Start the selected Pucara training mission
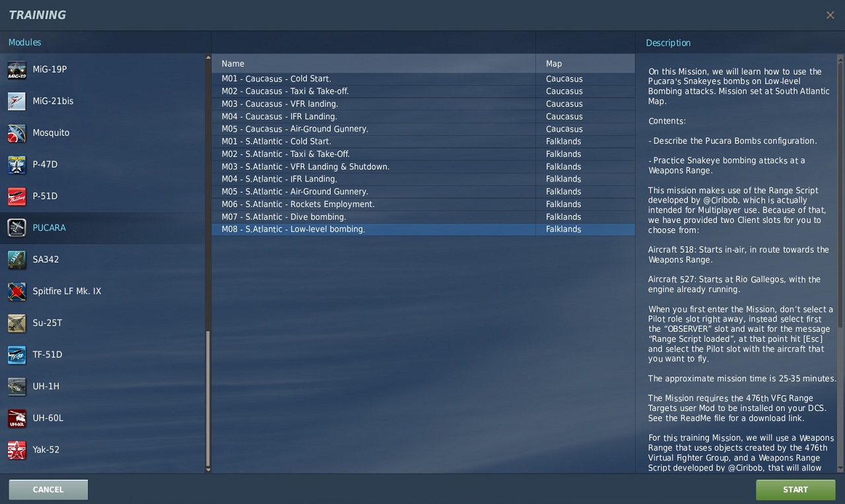Viewport: 845px width, 504px height. pyautogui.click(x=795, y=489)
